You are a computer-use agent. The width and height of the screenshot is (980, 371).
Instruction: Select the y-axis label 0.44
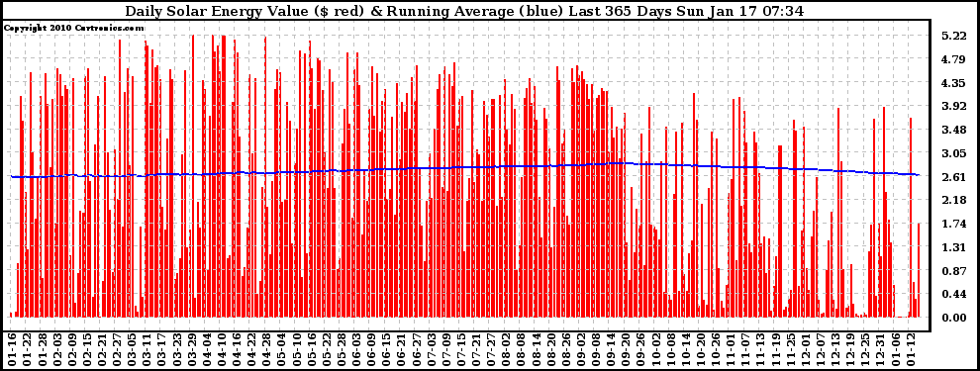tap(953, 295)
